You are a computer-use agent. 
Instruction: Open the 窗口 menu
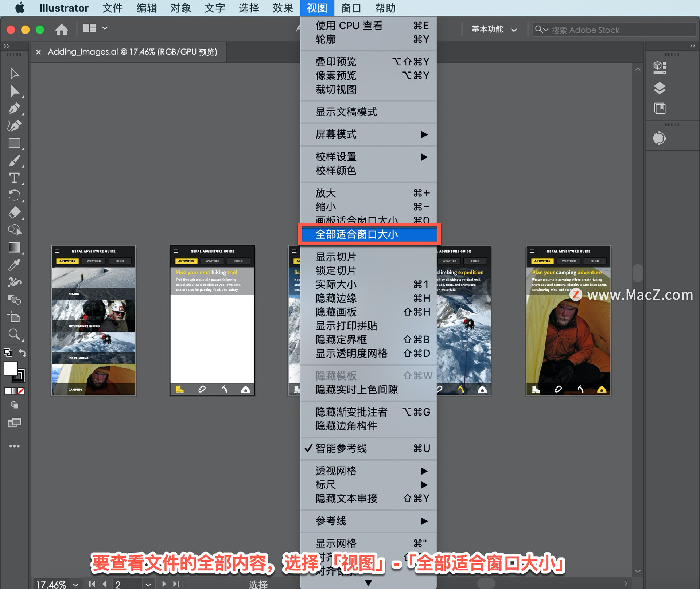tap(351, 8)
